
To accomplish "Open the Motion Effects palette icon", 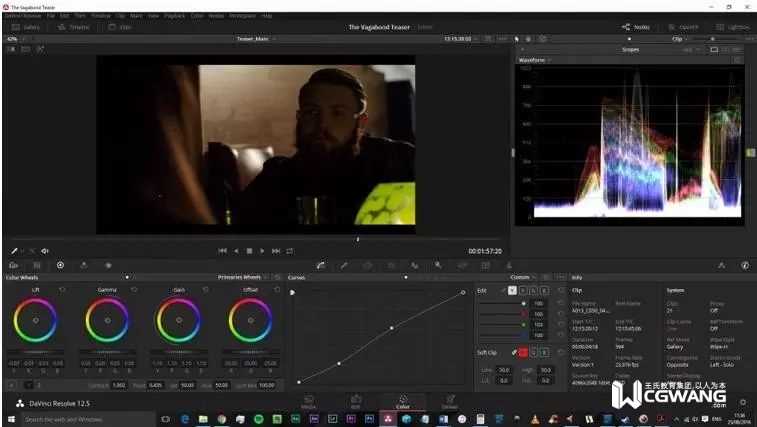I will [x=108, y=265].
